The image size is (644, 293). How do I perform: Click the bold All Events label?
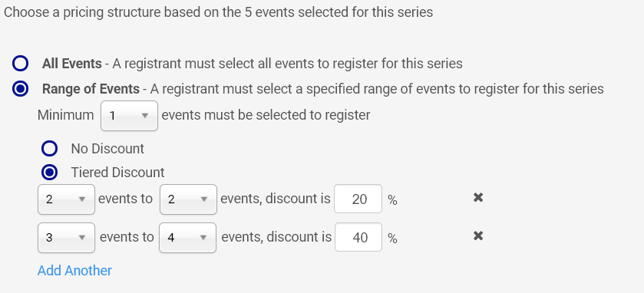[x=72, y=64]
